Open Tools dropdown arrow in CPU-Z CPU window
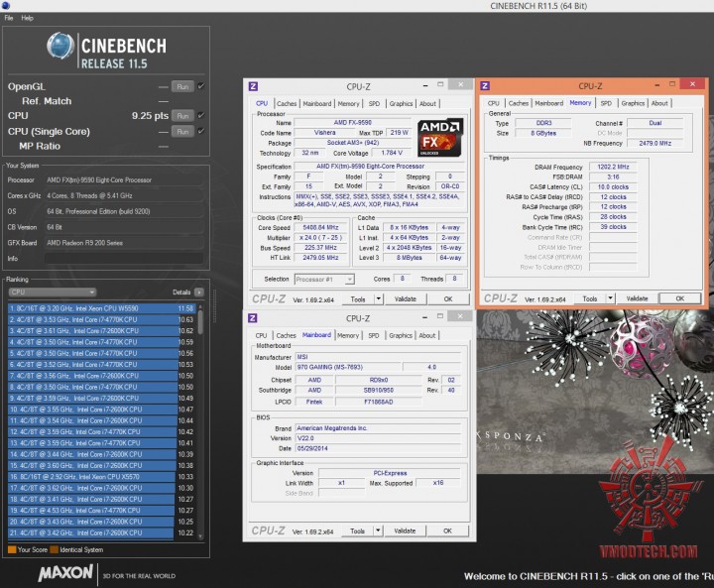Image resolution: width=714 pixels, height=588 pixels. (x=379, y=298)
